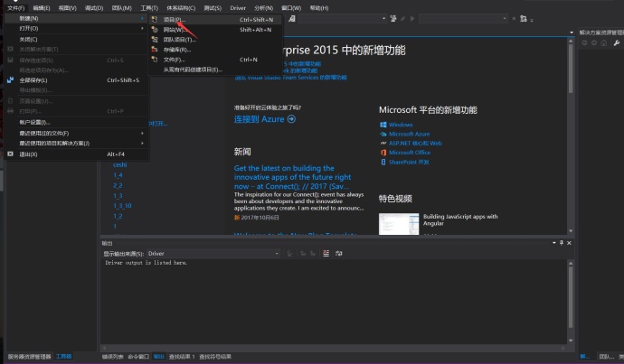Open the Show output from Driver dropdown
This screenshot has width=624, height=364.
click(277, 254)
